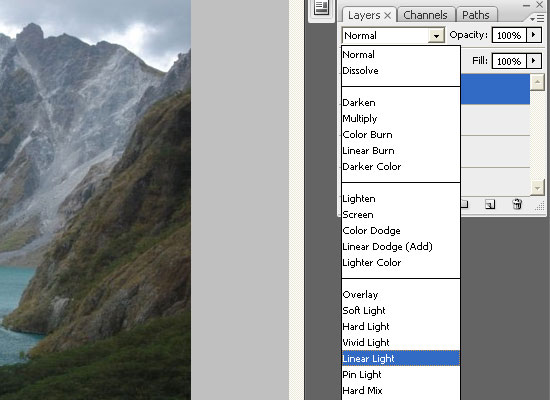The height and width of the screenshot is (400, 550).
Task: Click the create new layer icon
Action: [x=490, y=204]
